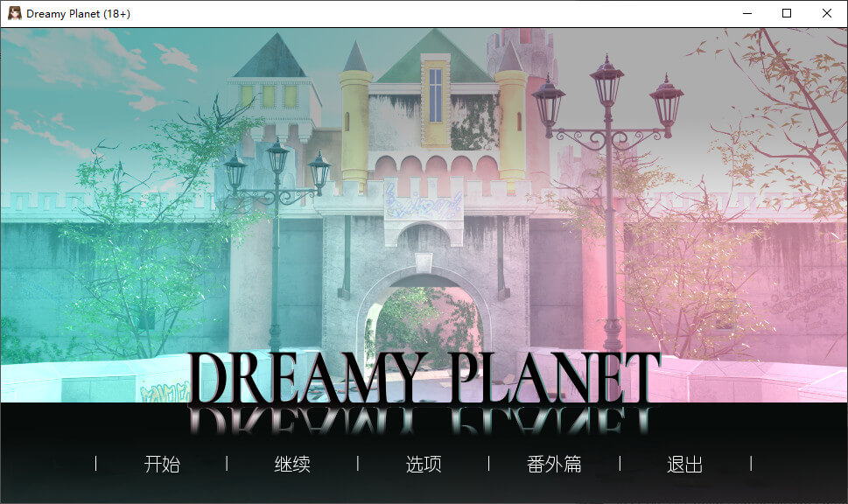Open 番外篇 (Extra chapter) from menu

[554, 465]
